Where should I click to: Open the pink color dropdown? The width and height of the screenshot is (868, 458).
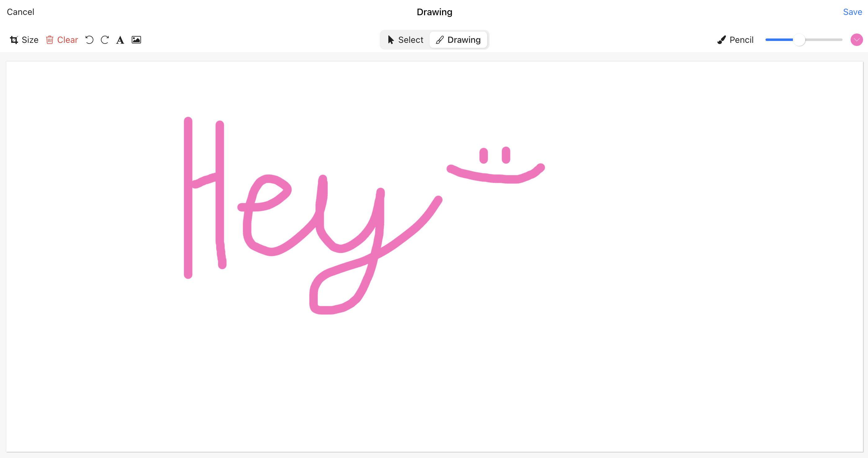click(856, 40)
